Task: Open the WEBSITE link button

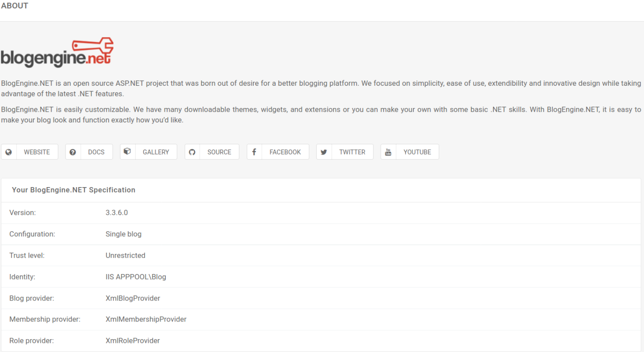Action: point(30,152)
